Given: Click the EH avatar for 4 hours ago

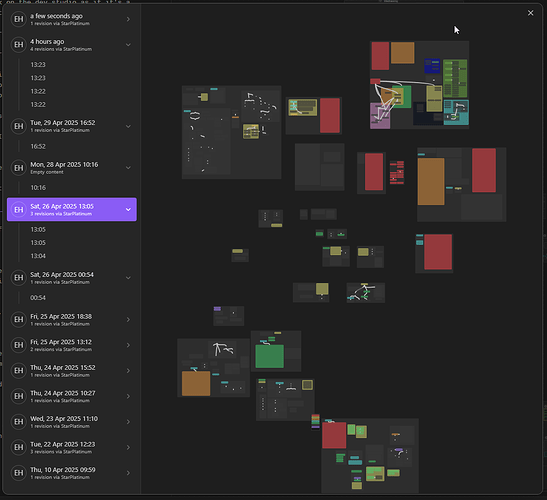Looking at the screenshot, I should tap(18, 45).
